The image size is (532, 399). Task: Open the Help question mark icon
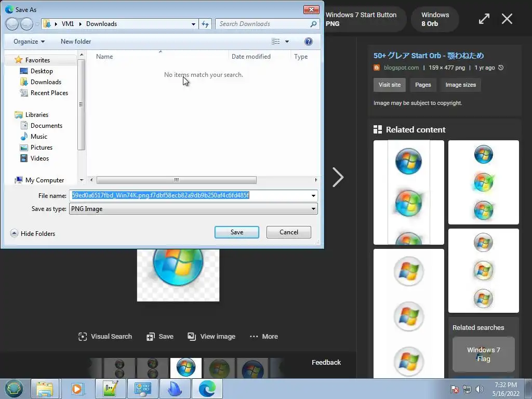pos(309,42)
